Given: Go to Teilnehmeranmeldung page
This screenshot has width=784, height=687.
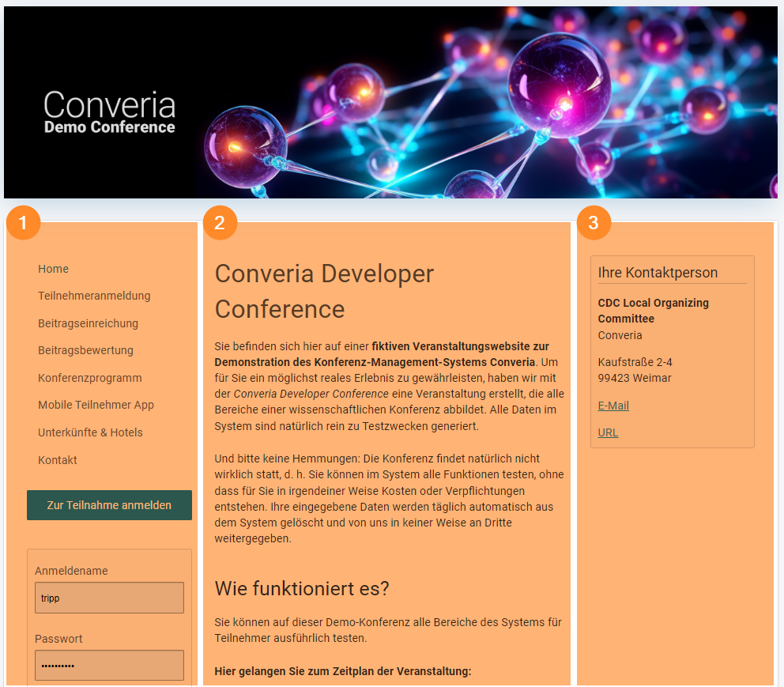Looking at the screenshot, I should tap(94, 296).
